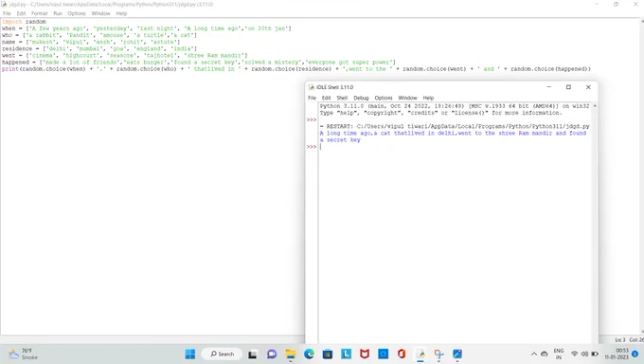Click the Python 3.11.0 version banner line

455,106
